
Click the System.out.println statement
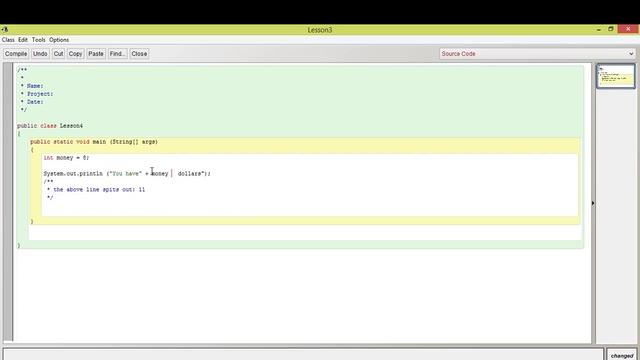click(x=127, y=173)
